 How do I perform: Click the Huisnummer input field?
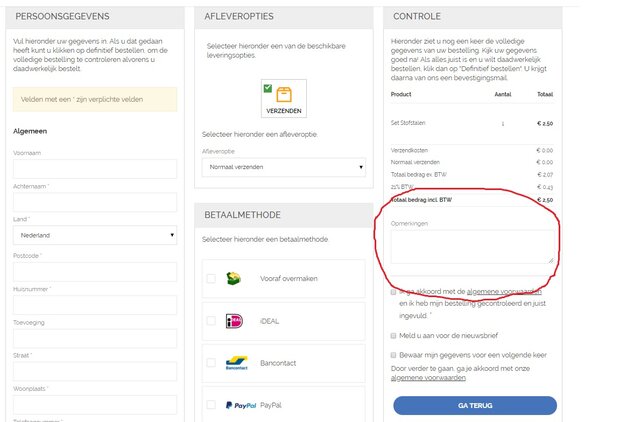click(x=95, y=305)
